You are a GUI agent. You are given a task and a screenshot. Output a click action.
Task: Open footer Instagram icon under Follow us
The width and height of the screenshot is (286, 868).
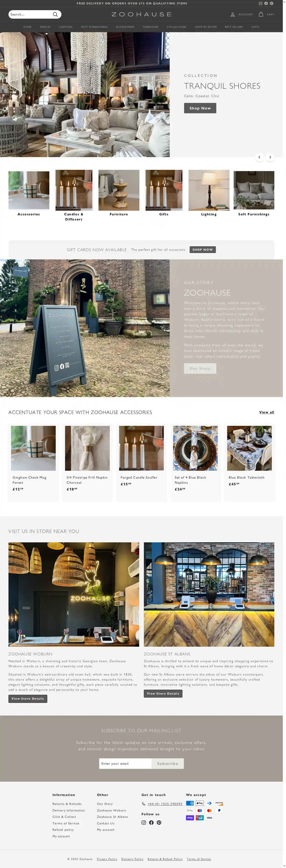144,822
